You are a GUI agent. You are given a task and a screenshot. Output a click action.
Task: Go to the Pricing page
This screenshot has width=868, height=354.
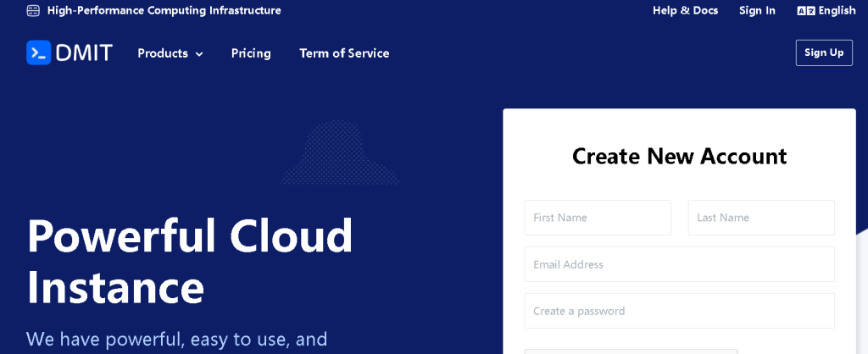click(x=251, y=53)
